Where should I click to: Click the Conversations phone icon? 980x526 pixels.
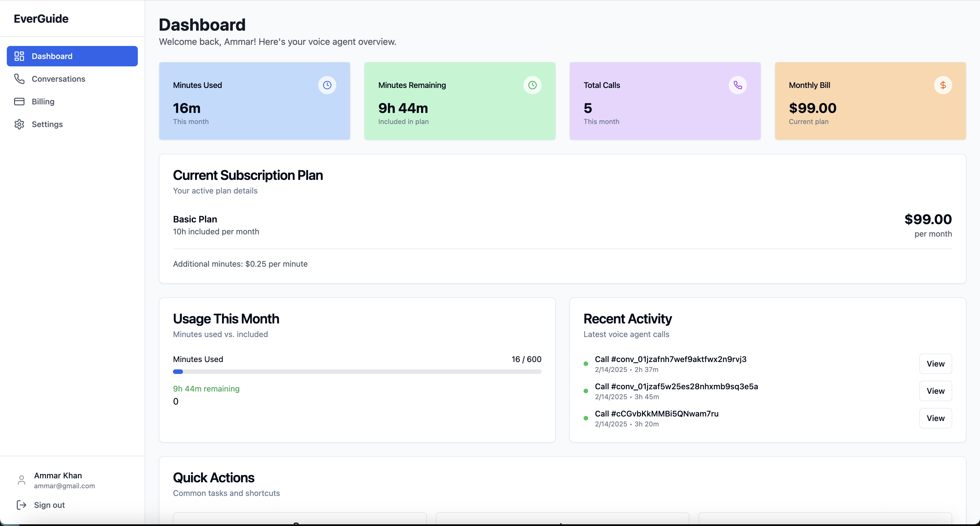tap(19, 79)
